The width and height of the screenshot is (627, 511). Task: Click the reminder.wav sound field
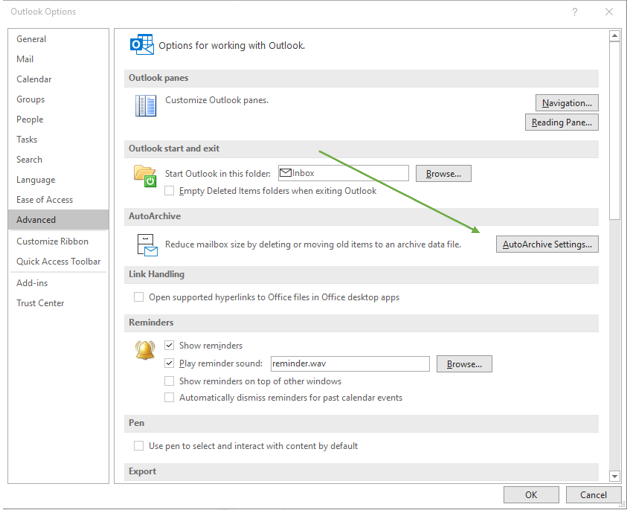pyautogui.click(x=350, y=363)
